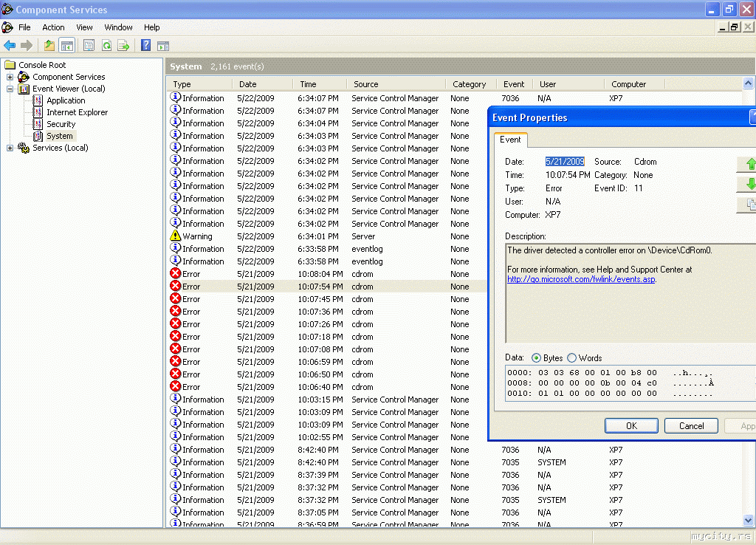Viewport: 756px width, 545px height.
Task: Toggle the Show/Hide Console Tree icon
Action: click(x=67, y=46)
